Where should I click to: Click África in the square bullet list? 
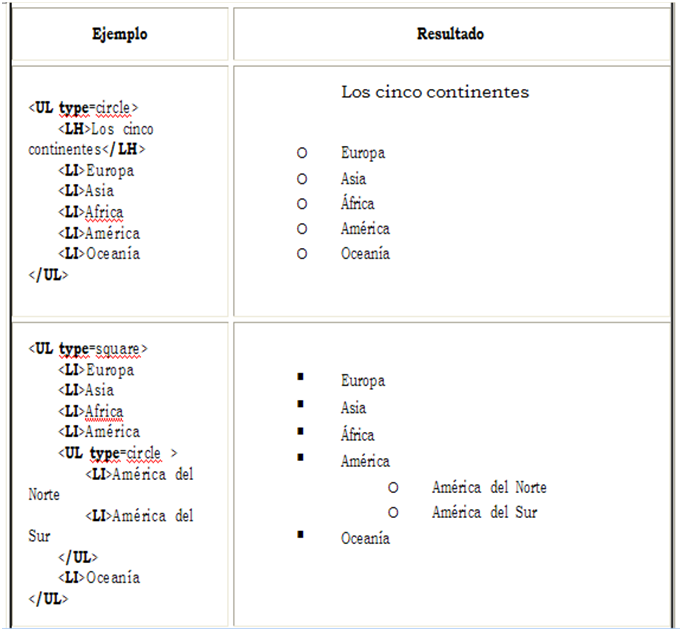coord(358,434)
